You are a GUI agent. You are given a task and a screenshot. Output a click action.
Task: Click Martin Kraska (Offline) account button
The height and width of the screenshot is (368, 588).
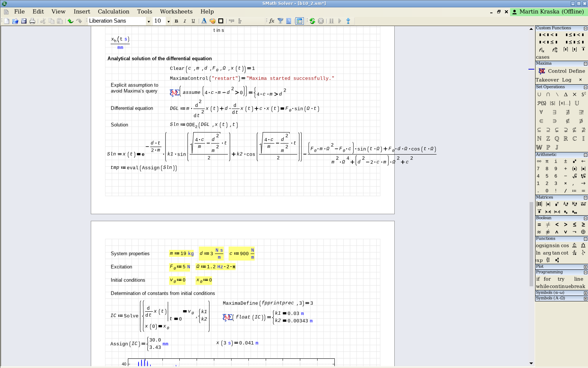point(549,12)
